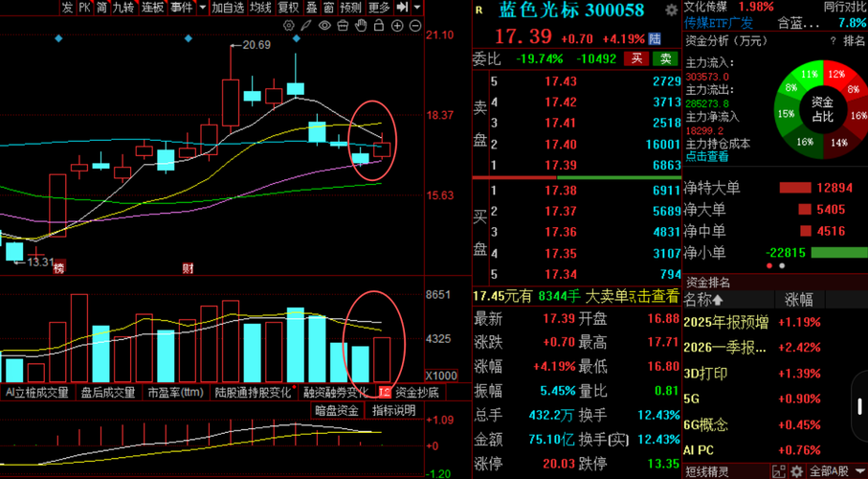Switch to 融资融券变化 tab
868x479 pixels.
[x=336, y=393]
